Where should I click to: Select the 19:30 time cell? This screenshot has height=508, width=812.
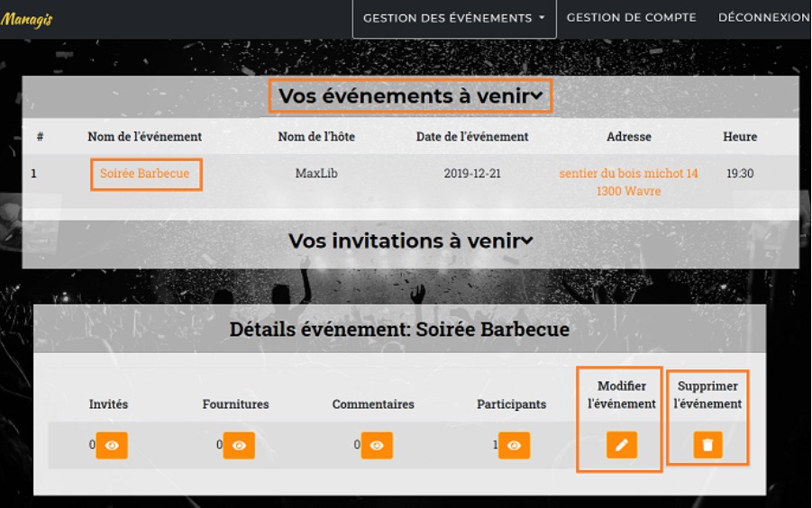(740, 174)
